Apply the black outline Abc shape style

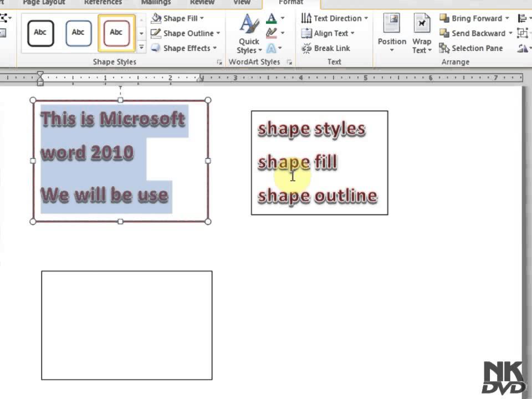[40, 33]
